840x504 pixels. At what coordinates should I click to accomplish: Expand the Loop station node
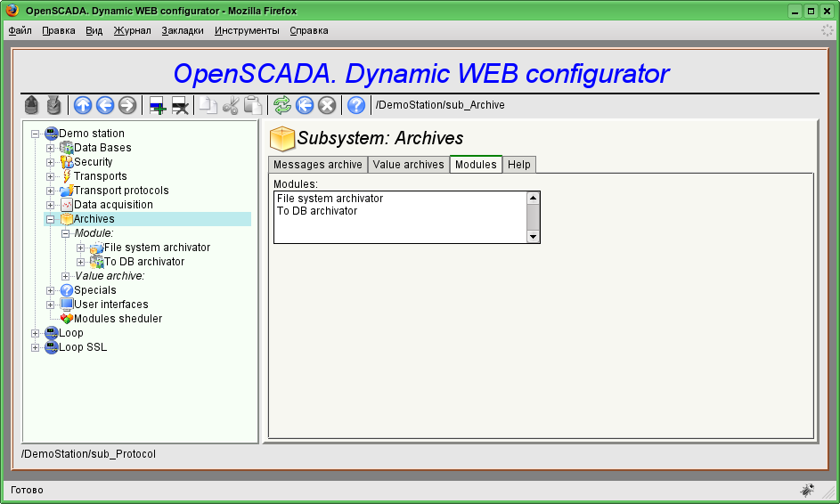[x=36, y=334]
